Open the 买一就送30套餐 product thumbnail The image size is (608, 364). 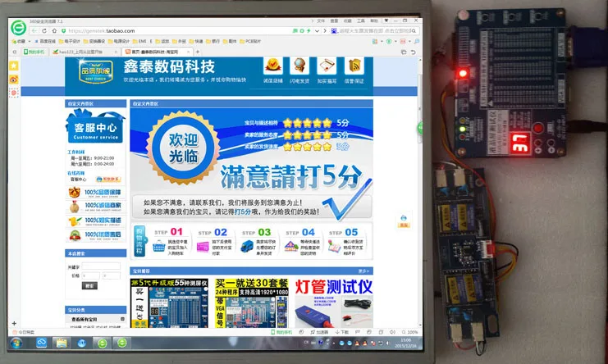[x=252, y=303]
